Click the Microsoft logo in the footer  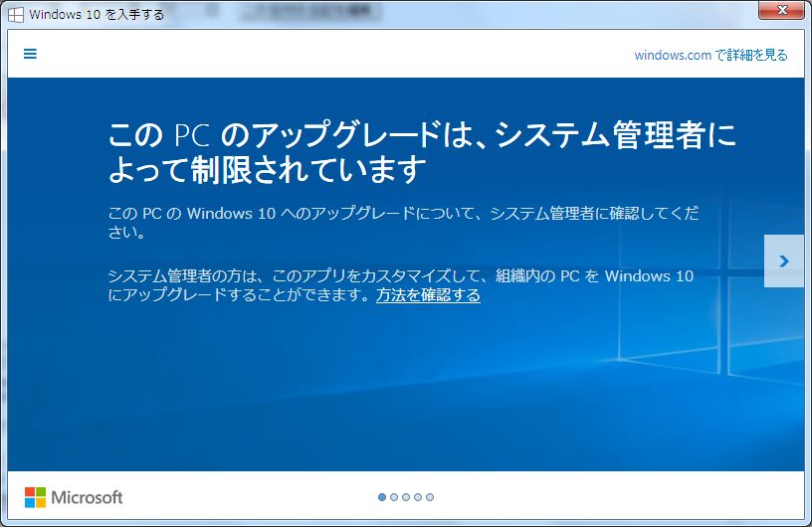[x=74, y=497]
